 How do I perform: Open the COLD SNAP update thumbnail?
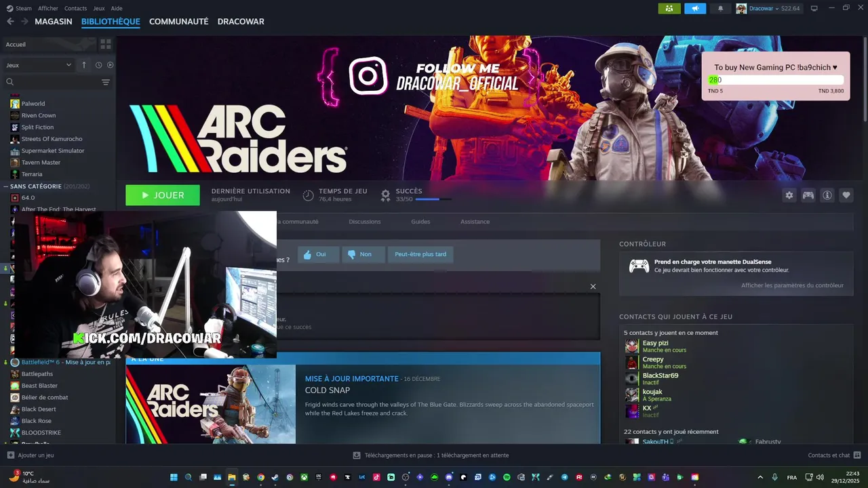[210, 404]
